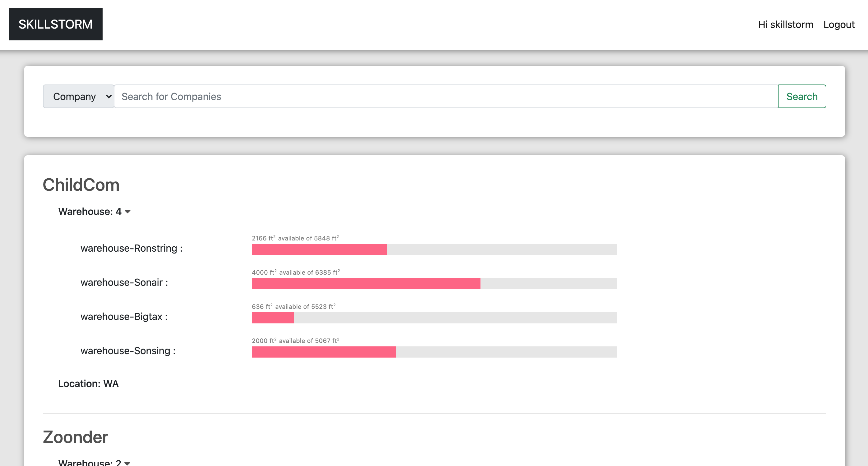Viewport: 868px width, 466px height.
Task: Click the Zoonder company heading
Action: pos(75,437)
